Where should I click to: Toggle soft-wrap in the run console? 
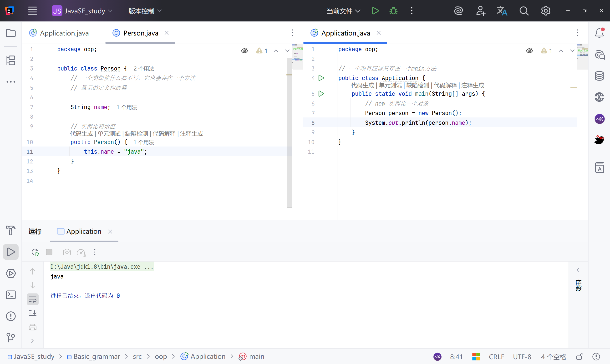tap(33, 299)
